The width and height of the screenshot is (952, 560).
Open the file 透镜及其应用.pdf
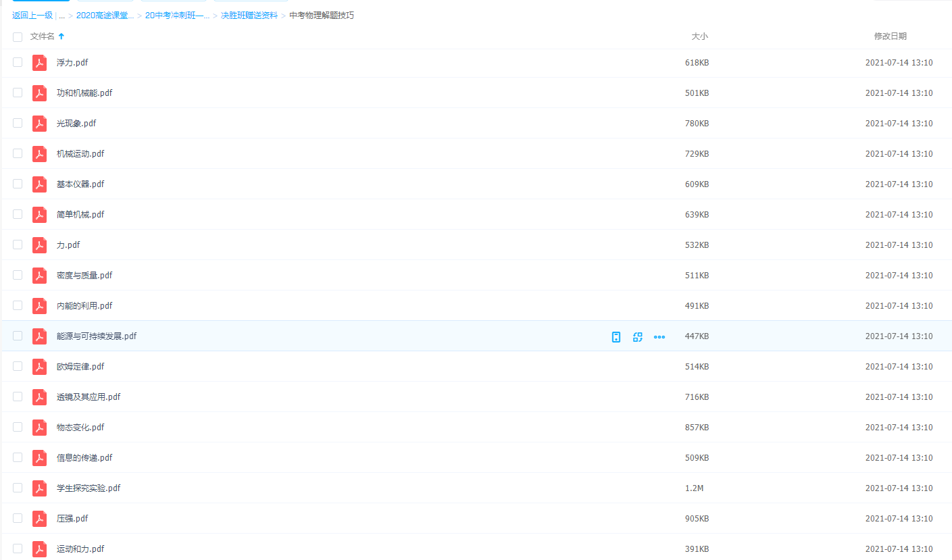(89, 397)
